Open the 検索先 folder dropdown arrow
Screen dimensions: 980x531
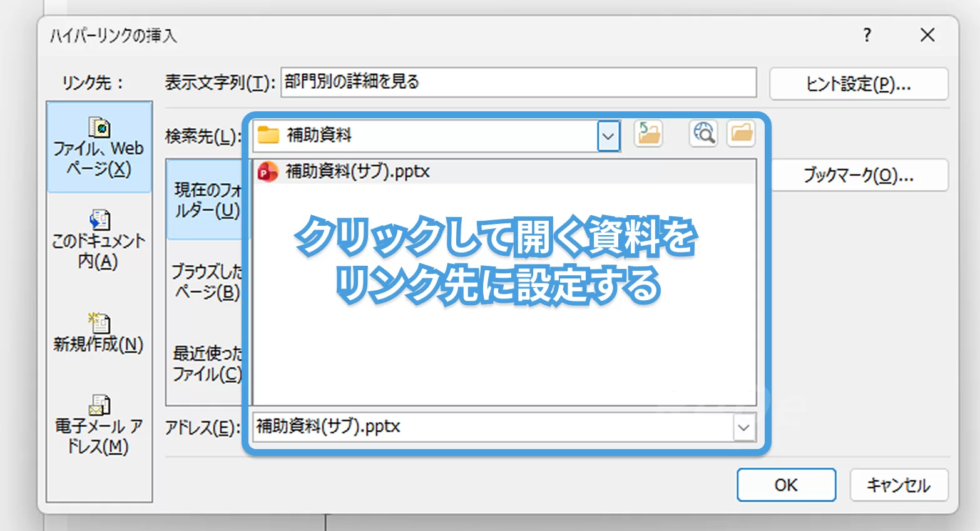coord(606,135)
